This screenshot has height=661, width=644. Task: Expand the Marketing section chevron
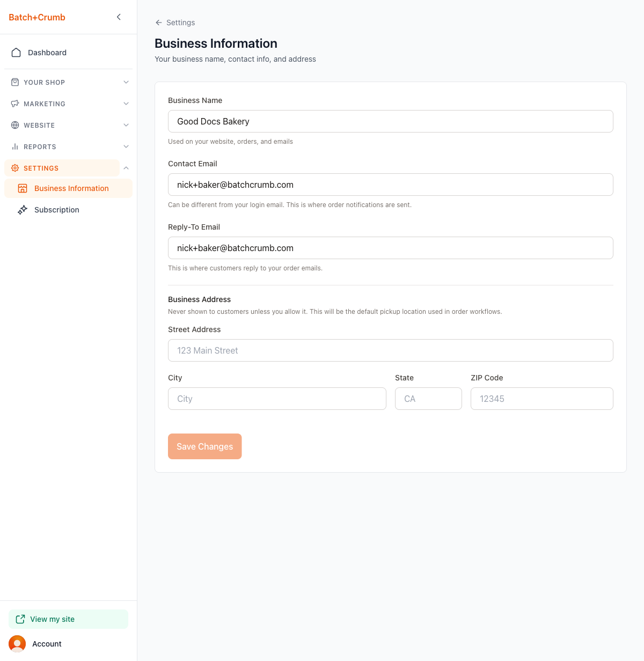(x=126, y=104)
